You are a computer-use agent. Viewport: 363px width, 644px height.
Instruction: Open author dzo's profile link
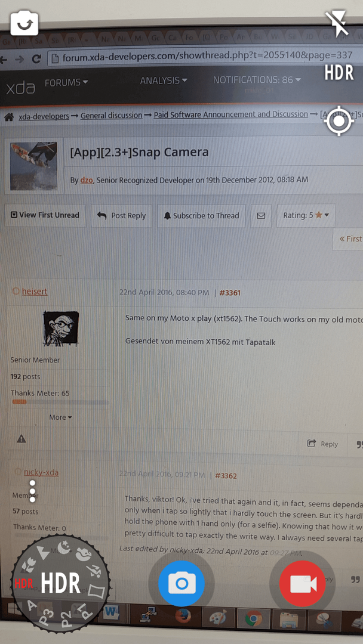pyautogui.click(x=87, y=180)
